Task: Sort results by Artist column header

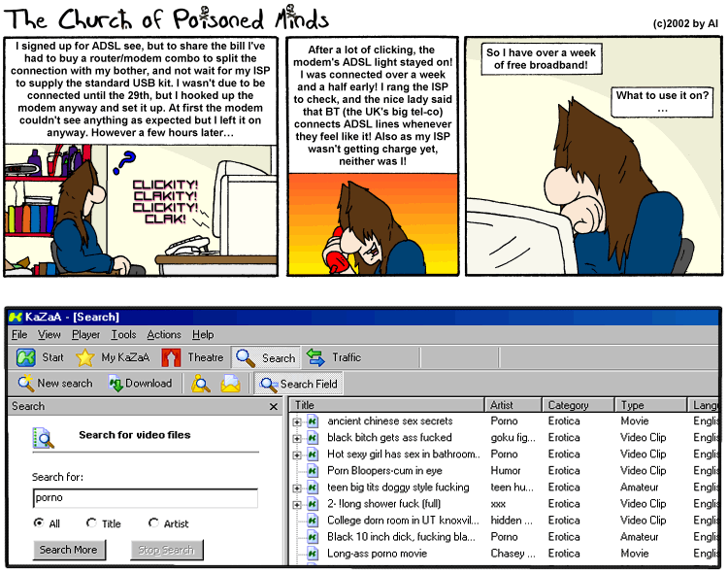Action: [x=513, y=405]
